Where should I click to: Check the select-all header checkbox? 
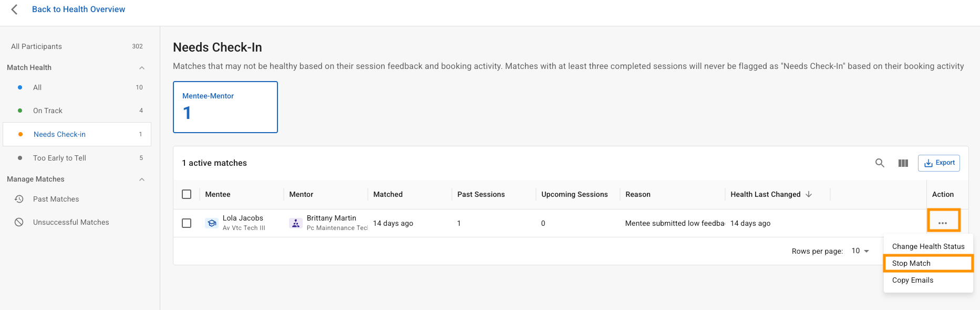187,194
